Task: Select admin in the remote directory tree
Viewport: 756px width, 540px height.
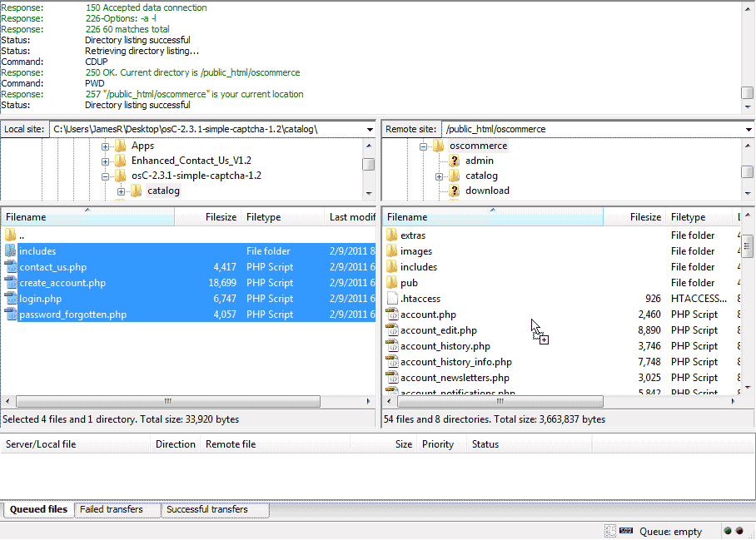Action: click(x=480, y=161)
